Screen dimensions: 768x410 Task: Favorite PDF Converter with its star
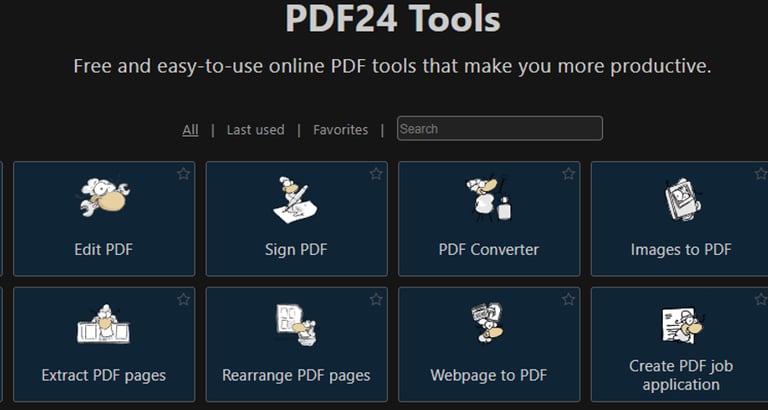(x=568, y=174)
